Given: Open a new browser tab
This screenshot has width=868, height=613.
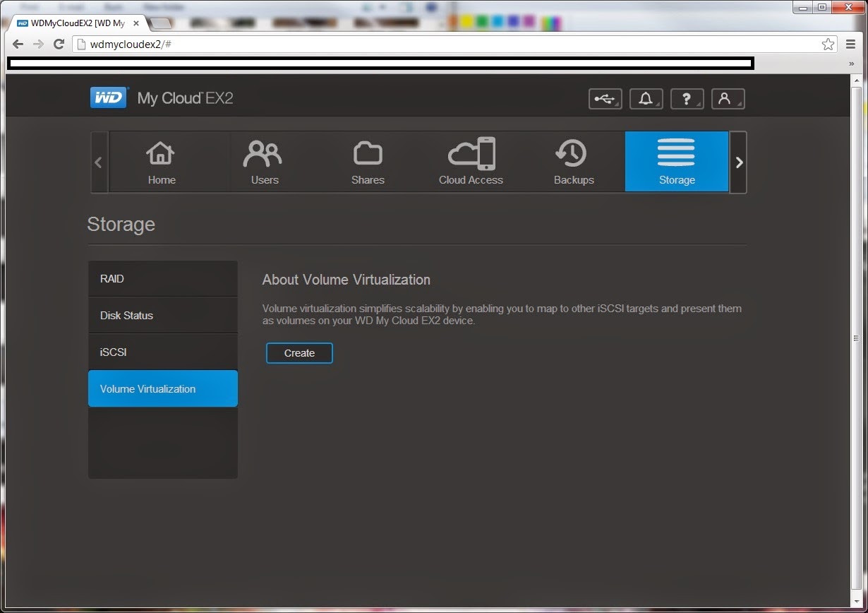Looking at the screenshot, I should pos(161,23).
